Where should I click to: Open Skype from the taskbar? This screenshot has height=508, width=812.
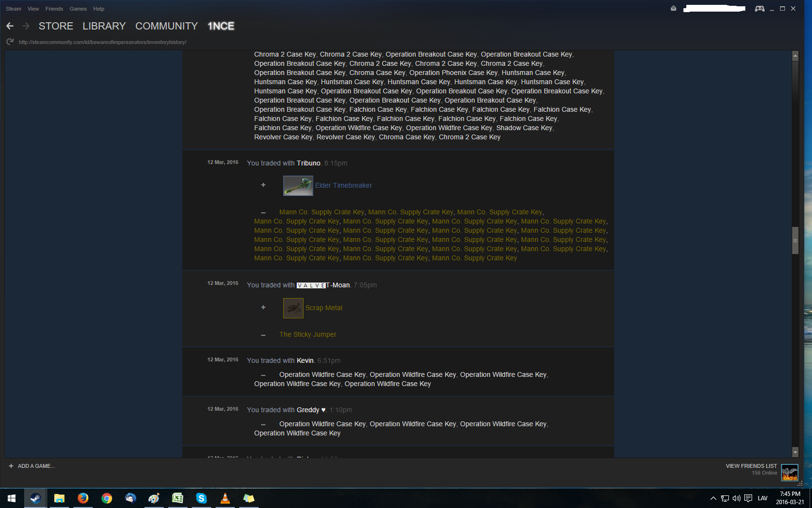[201, 498]
